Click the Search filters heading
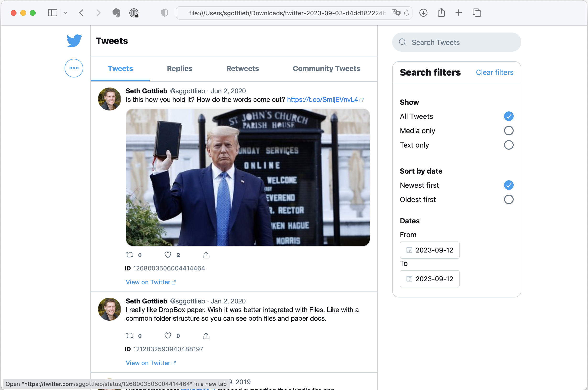 pos(430,72)
